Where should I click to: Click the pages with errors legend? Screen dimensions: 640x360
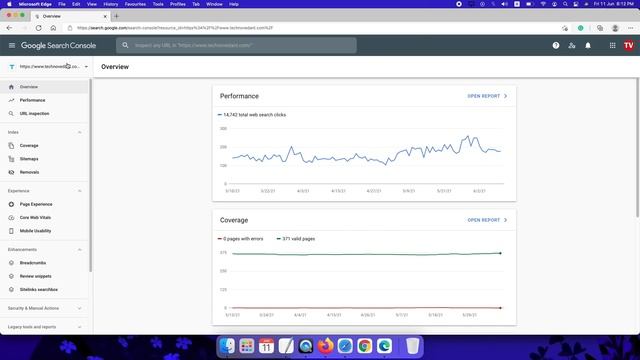pos(240,239)
